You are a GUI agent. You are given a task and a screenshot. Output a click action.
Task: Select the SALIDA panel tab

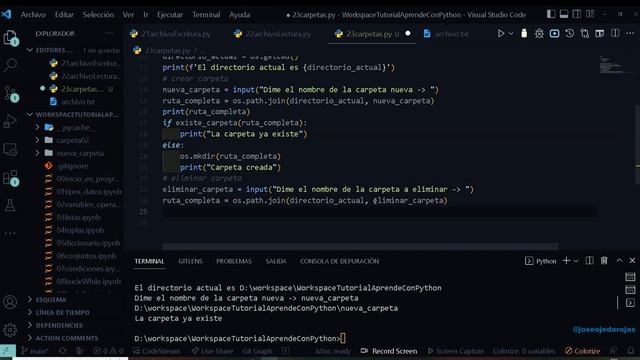click(x=276, y=261)
